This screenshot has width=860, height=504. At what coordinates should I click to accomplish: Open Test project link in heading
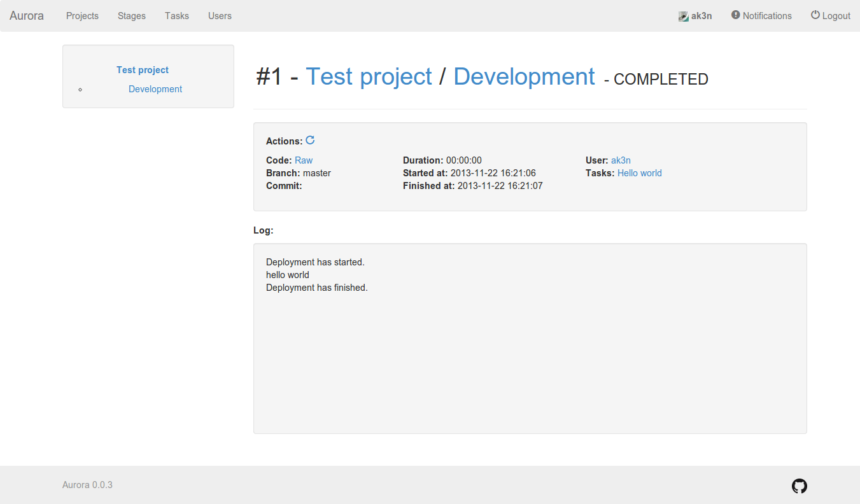pos(369,76)
